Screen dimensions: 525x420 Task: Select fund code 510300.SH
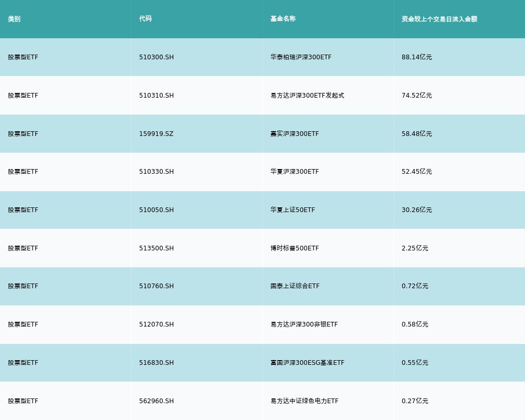click(156, 57)
